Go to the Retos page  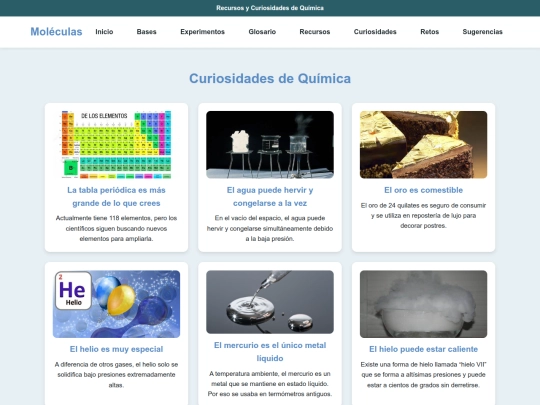429,32
